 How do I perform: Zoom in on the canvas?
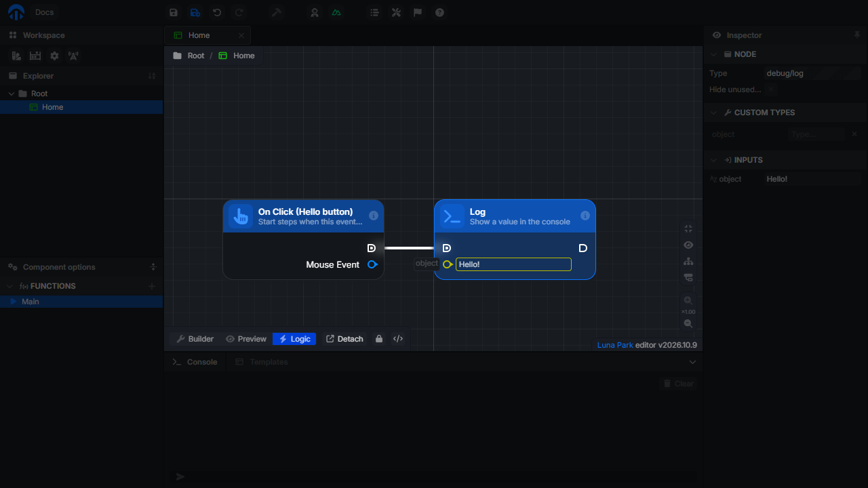[x=688, y=300]
